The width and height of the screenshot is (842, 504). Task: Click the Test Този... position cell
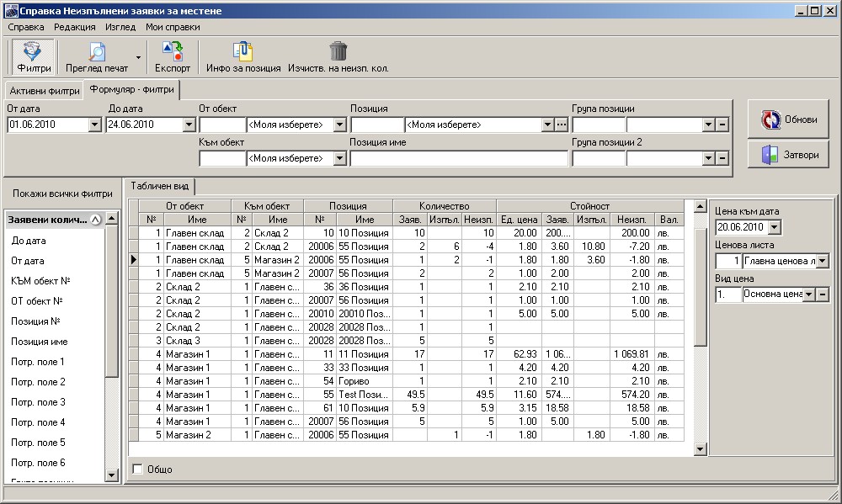click(x=365, y=395)
